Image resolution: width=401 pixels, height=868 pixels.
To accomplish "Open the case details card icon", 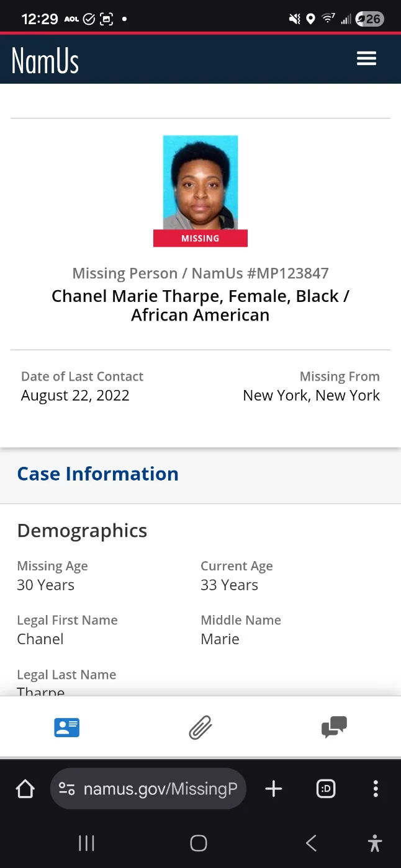I will coord(66,727).
